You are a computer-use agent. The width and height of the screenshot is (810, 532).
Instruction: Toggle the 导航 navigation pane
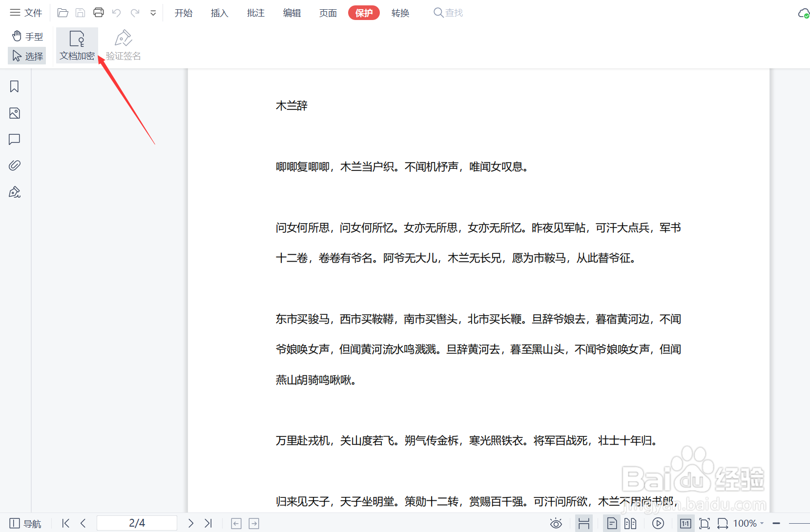pyautogui.click(x=25, y=524)
